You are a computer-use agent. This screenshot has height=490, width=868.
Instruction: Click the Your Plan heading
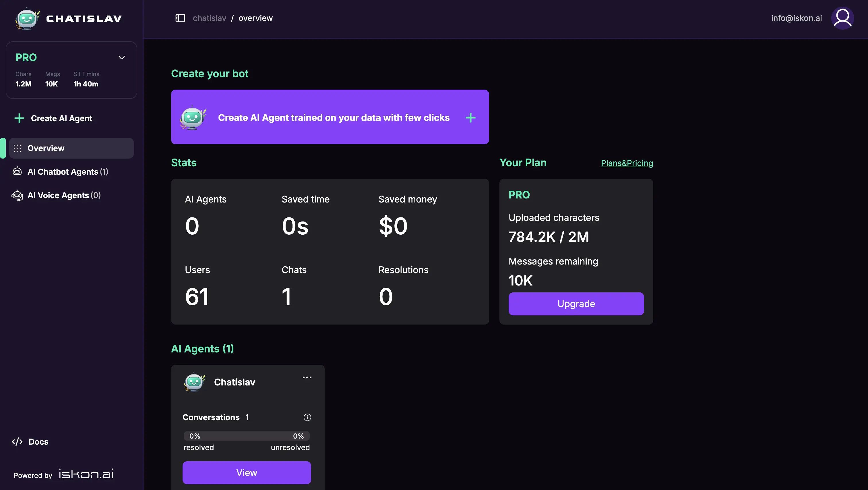point(523,163)
